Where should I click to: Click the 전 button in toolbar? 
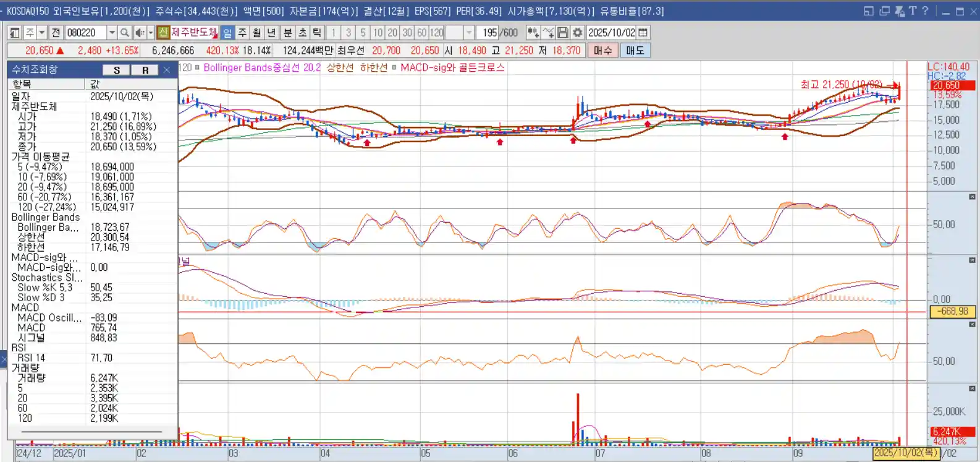click(56, 32)
